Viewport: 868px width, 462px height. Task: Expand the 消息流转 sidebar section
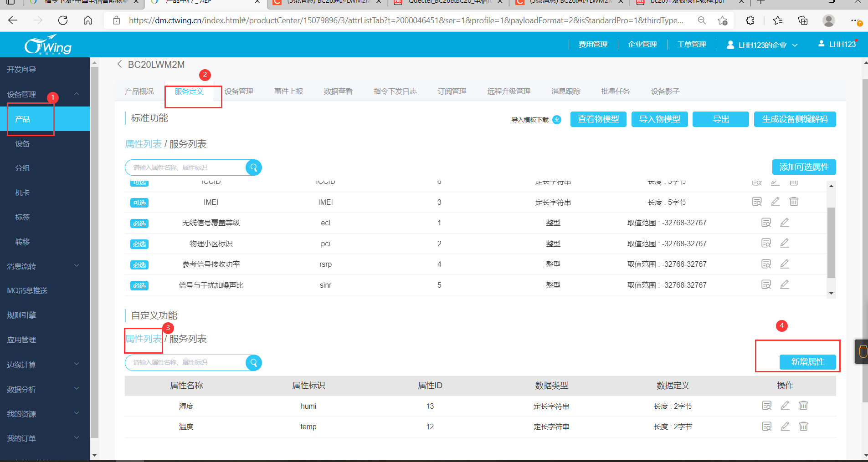[x=77, y=266]
